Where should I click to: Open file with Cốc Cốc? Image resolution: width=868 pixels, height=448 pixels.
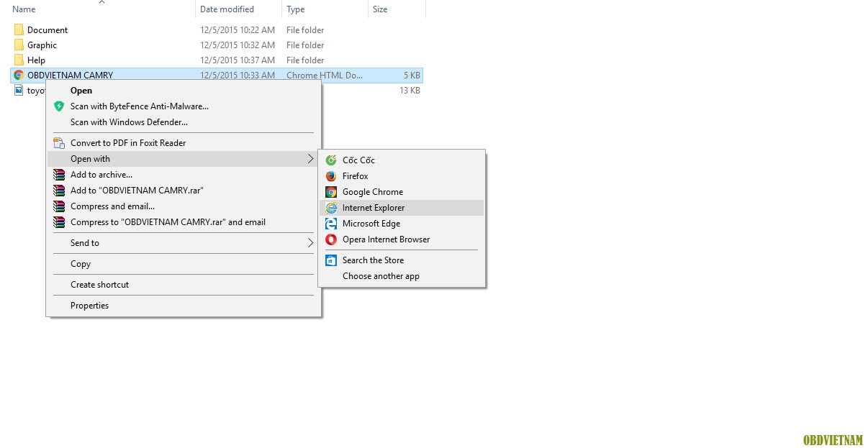click(402, 160)
